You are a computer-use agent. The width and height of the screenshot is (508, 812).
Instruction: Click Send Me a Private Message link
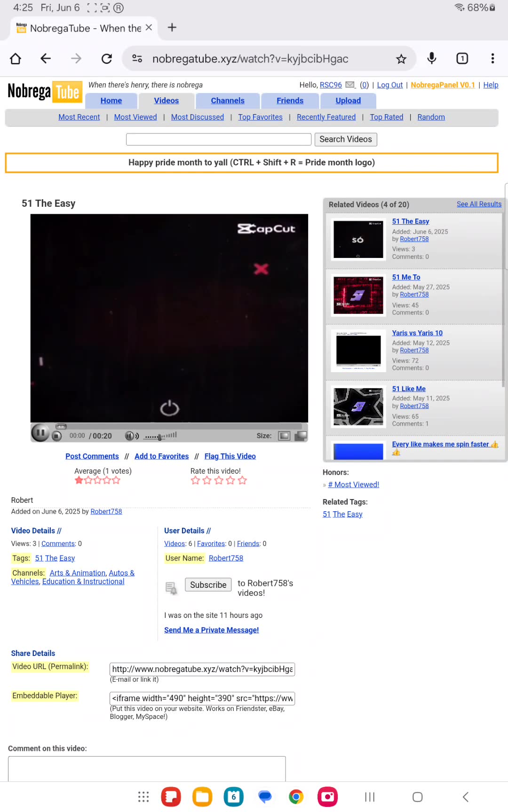click(211, 630)
